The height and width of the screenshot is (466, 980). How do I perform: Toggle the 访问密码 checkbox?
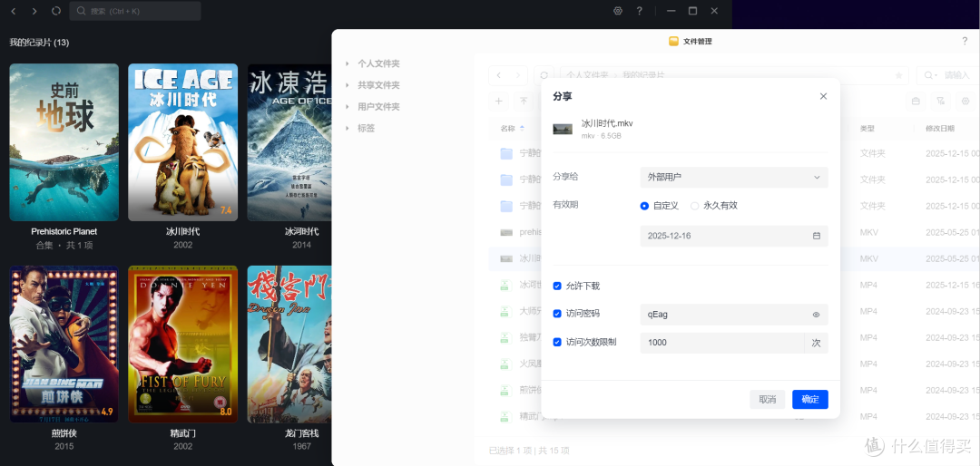(557, 314)
